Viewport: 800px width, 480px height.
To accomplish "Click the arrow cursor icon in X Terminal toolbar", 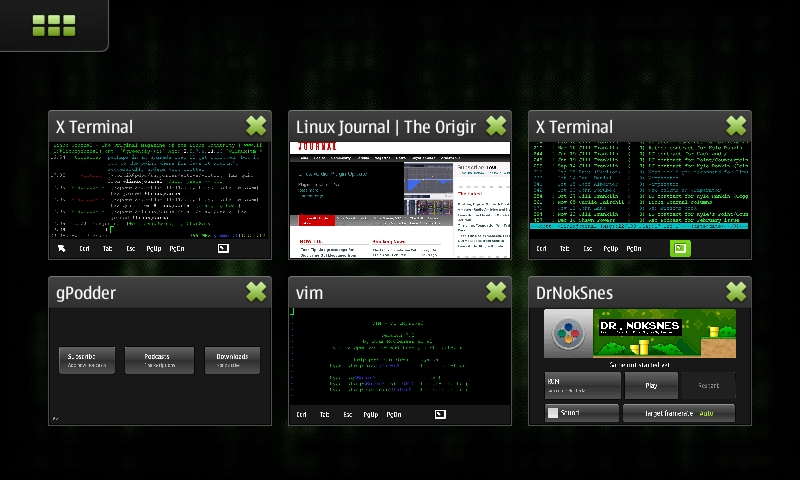I will click(x=61, y=248).
